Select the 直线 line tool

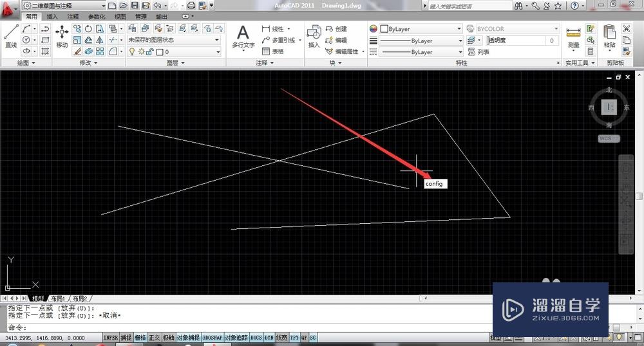pyautogui.click(x=11, y=36)
